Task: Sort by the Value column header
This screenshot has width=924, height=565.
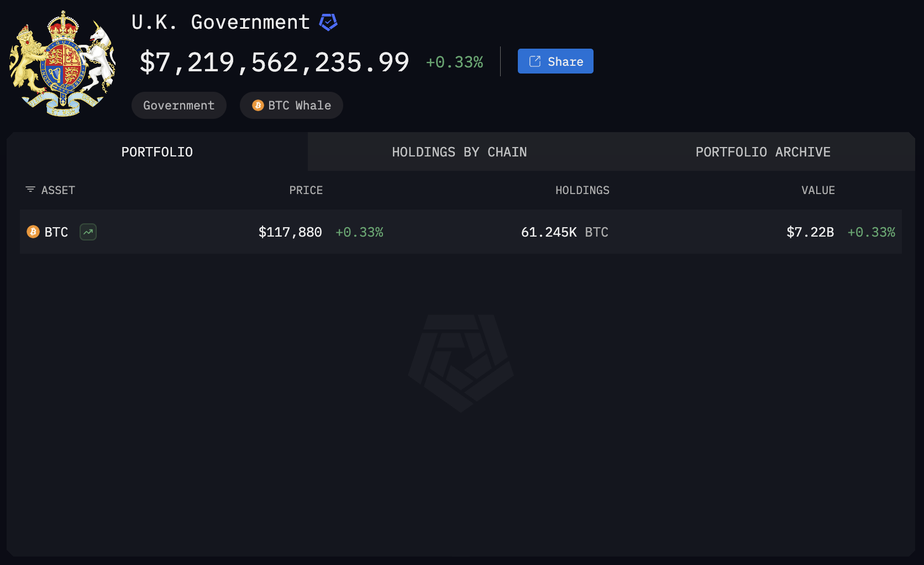Action: coord(818,190)
